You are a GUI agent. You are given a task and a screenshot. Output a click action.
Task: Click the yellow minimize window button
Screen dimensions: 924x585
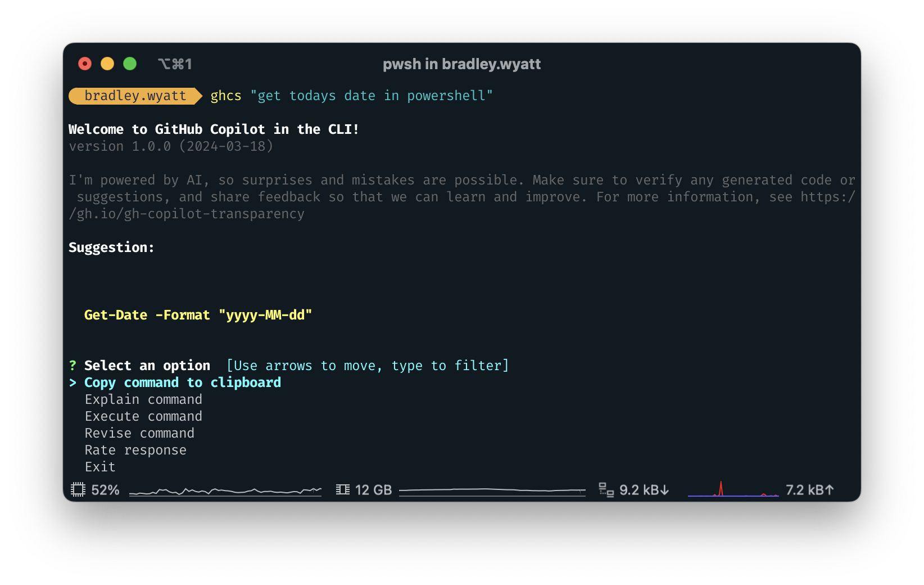pyautogui.click(x=107, y=64)
